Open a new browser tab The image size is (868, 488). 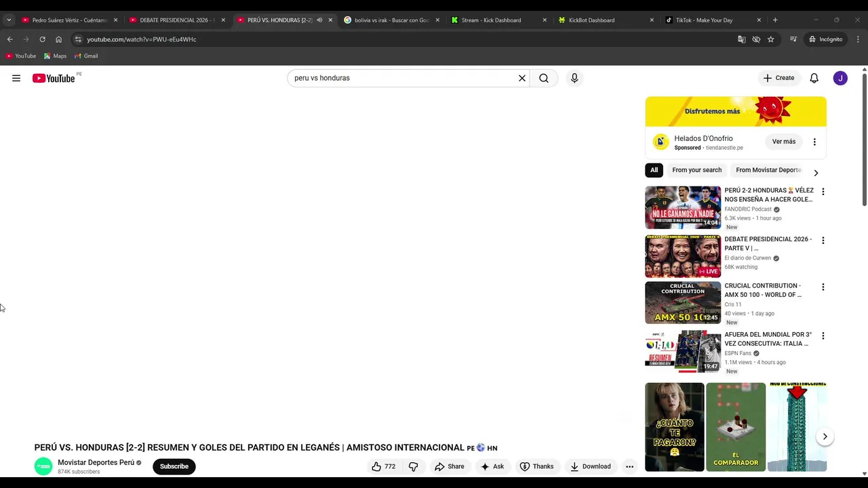click(x=775, y=20)
